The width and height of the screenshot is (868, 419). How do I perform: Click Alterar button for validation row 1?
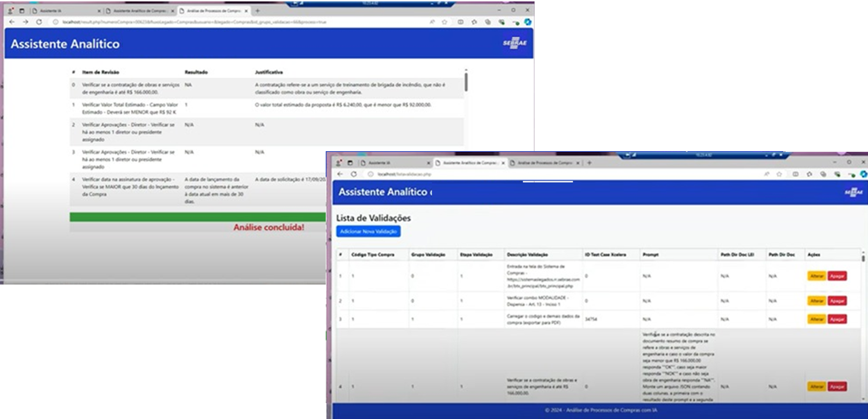coord(817,276)
